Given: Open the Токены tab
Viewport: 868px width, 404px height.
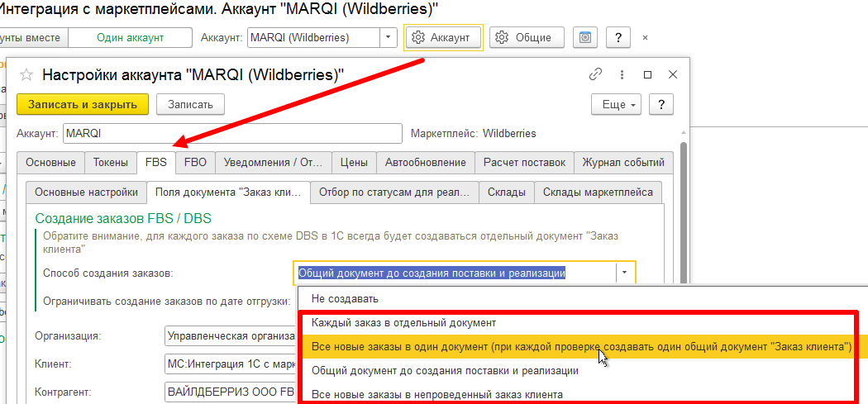Looking at the screenshot, I should coord(110,162).
